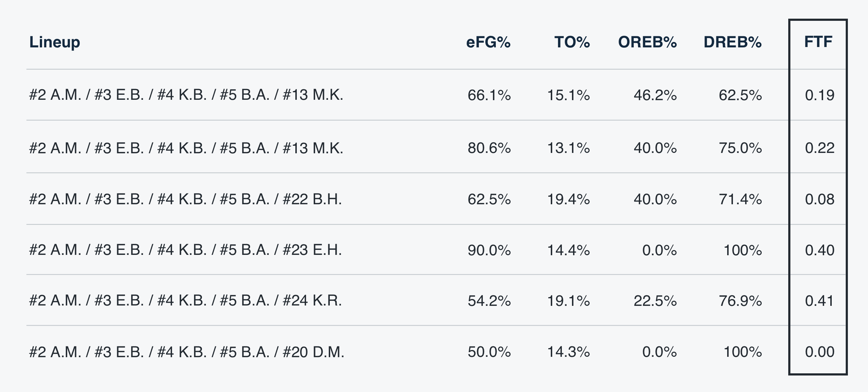The image size is (868, 392).
Task: Select the lineup ending with #20 D.M.
Action: (x=187, y=352)
